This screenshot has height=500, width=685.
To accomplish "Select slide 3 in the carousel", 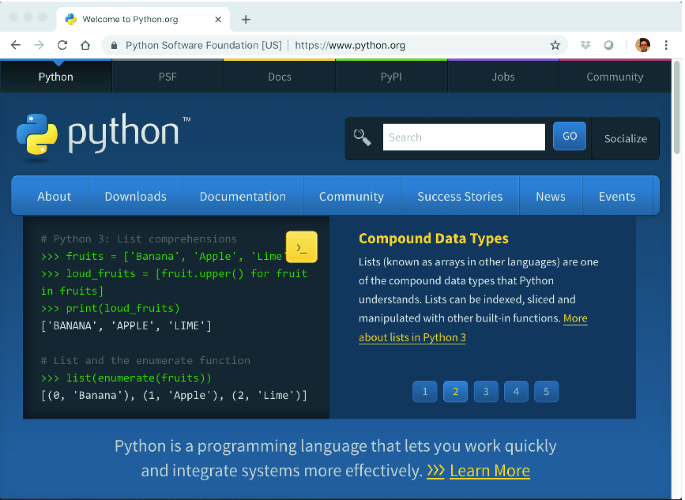I will [485, 391].
